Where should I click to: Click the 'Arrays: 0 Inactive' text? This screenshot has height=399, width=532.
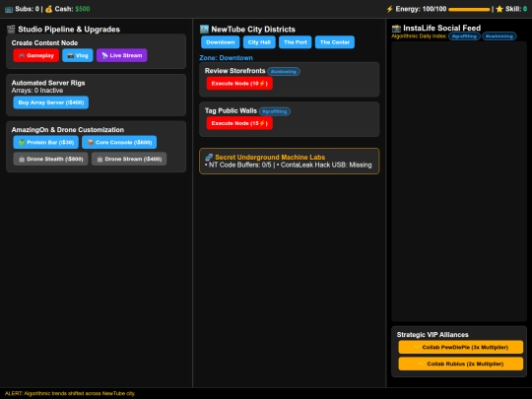(37, 91)
